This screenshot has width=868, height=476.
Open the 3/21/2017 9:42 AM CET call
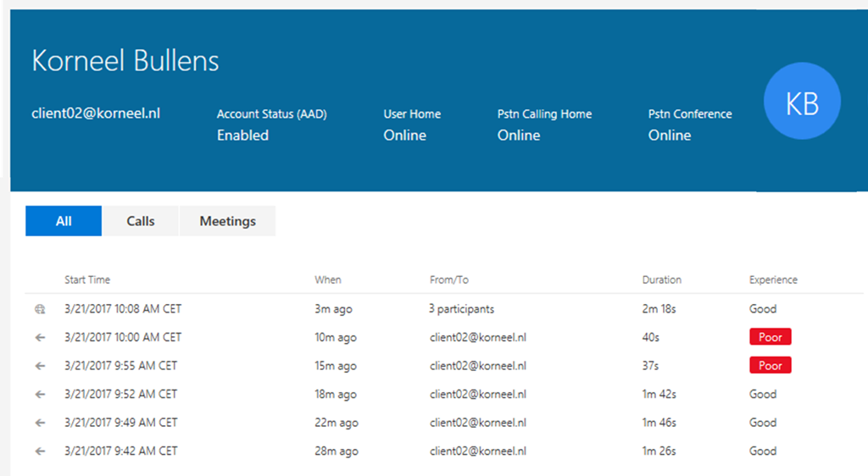point(121,451)
